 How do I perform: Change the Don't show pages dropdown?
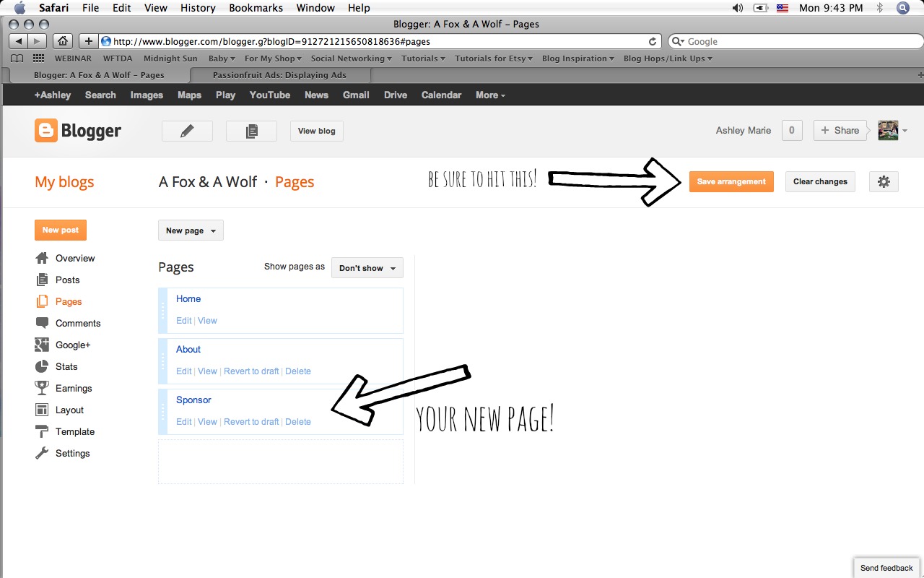367,267
